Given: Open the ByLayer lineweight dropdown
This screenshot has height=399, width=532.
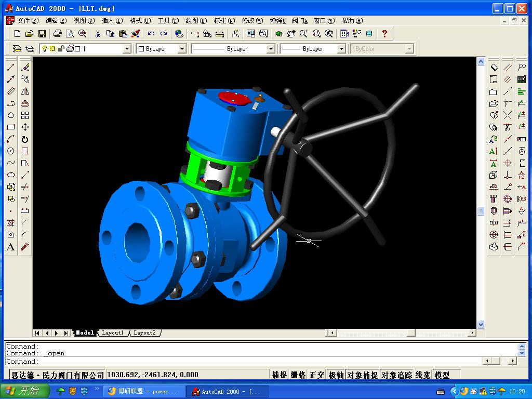Looking at the screenshot, I should pyautogui.click(x=341, y=49).
